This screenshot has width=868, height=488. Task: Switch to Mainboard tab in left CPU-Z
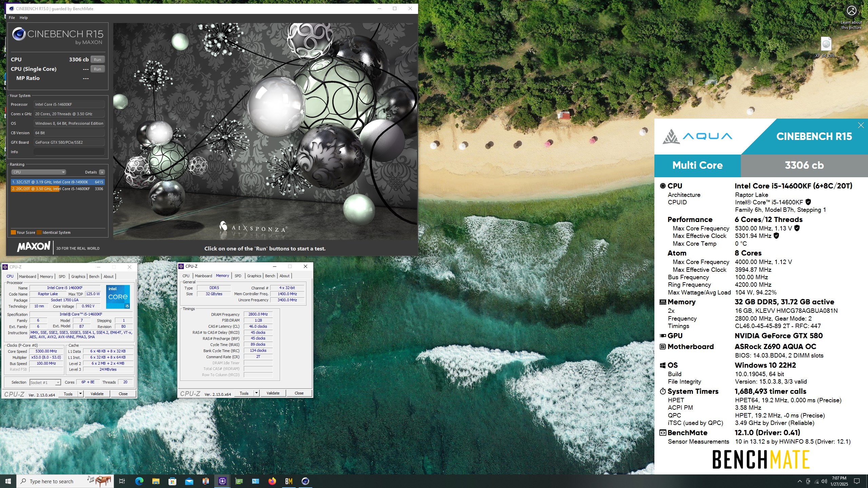click(x=27, y=277)
